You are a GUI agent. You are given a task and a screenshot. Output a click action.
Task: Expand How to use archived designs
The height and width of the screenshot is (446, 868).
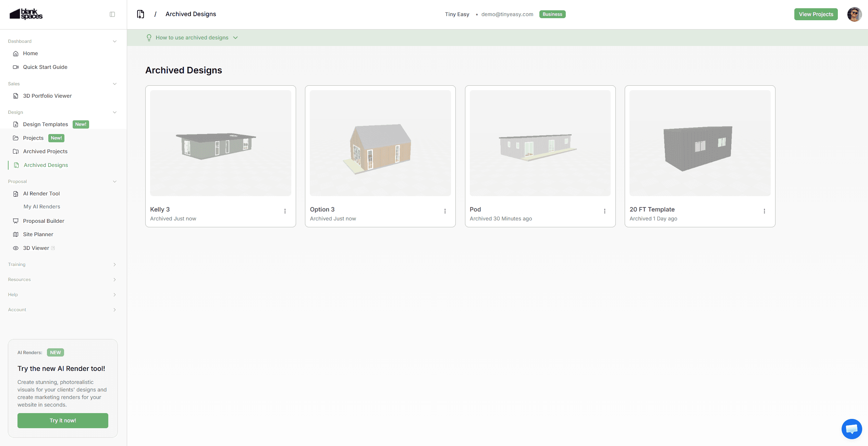coord(192,38)
